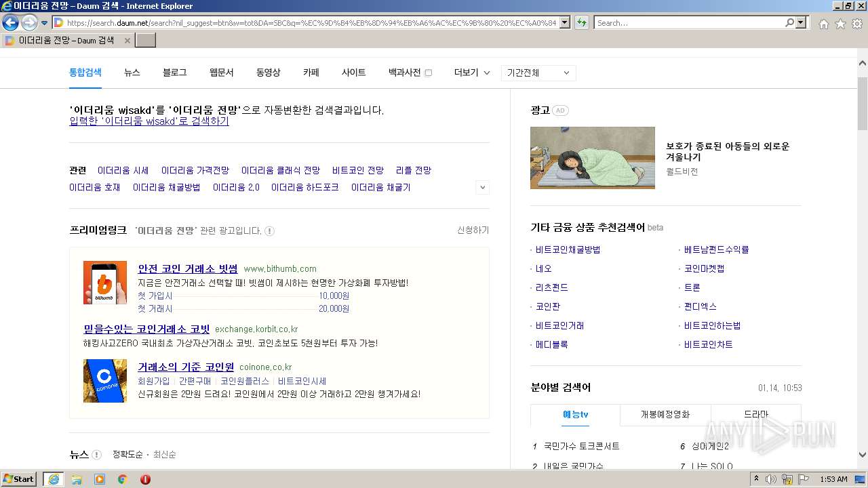Click 비트코인시세 sublink under Coinone
This screenshot has width=868, height=488.
coord(302,381)
